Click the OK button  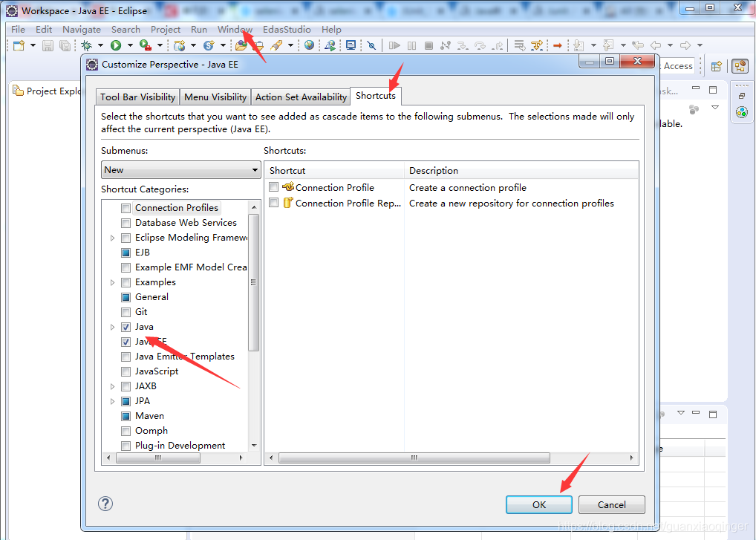coord(539,505)
